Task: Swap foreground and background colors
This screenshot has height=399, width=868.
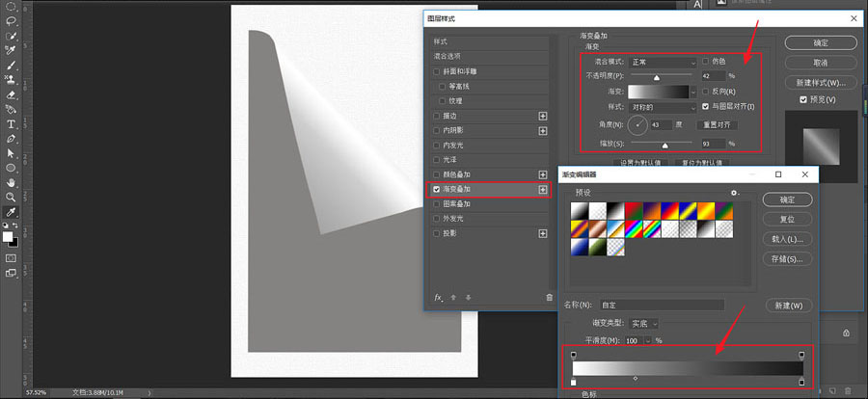Action: (x=15, y=226)
